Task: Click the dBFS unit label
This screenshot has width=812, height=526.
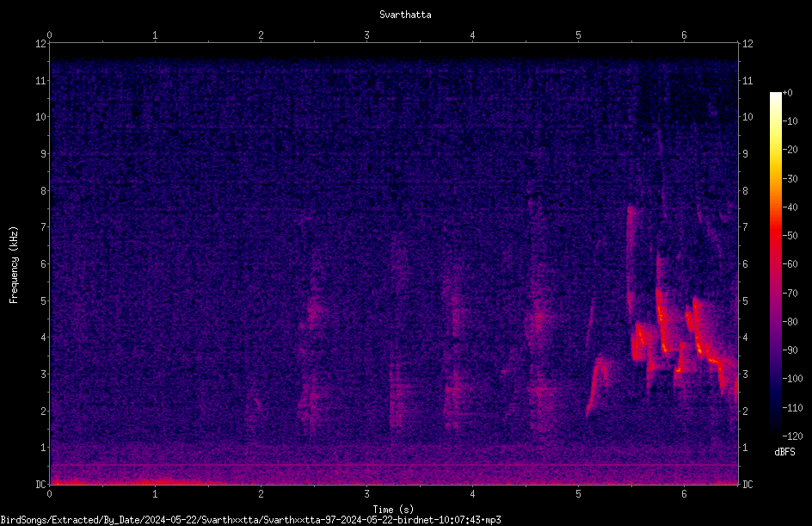Action: point(784,452)
